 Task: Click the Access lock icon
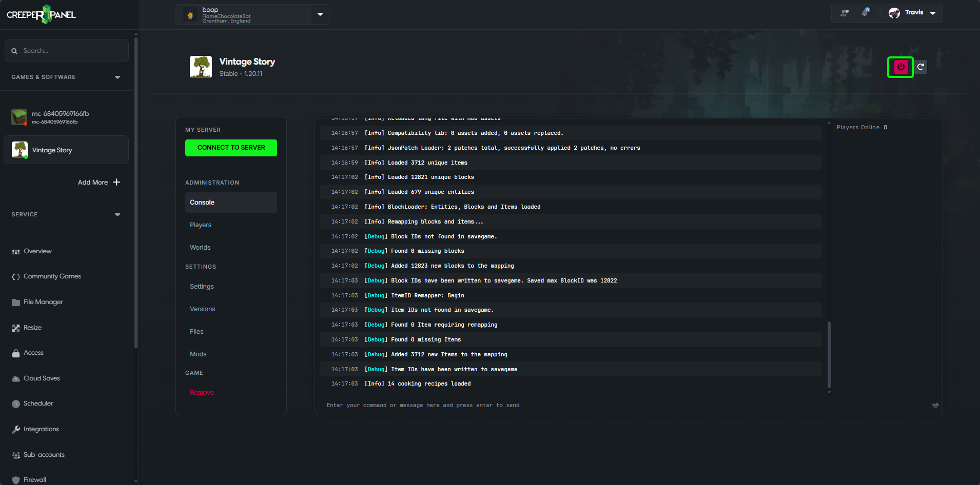coord(16,353)
